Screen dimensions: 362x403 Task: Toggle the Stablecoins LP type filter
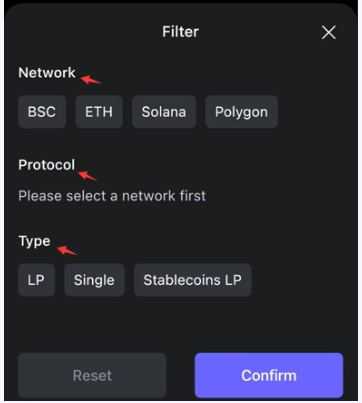(x=193, y=280)
